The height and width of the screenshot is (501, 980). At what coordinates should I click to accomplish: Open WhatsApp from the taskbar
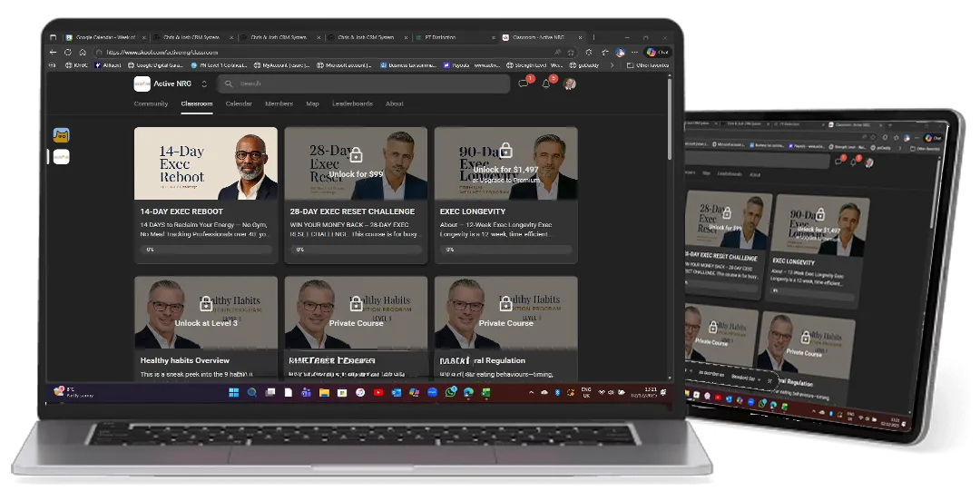[x=451, y=393]
